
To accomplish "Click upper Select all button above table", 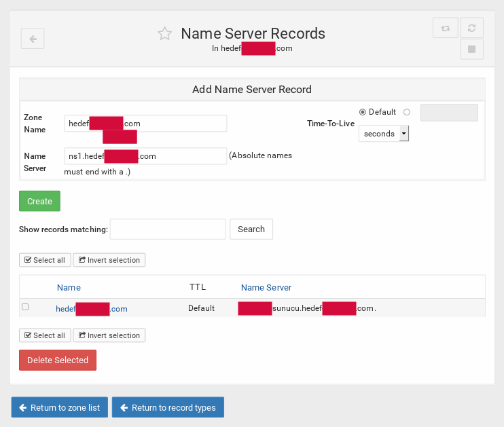I will pos(45,260).
